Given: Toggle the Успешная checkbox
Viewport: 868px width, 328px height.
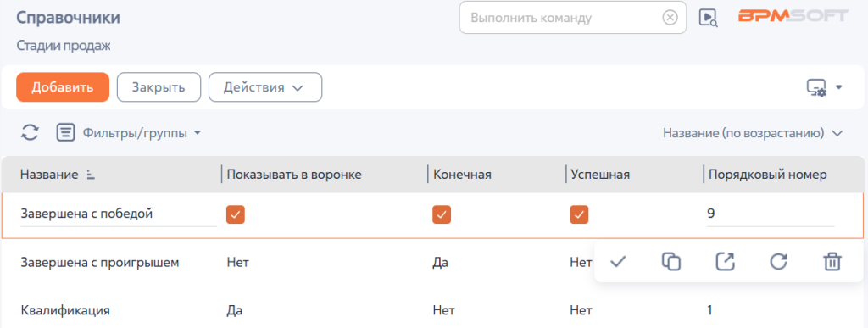Looking at the screenshot, I should point(579,214).
